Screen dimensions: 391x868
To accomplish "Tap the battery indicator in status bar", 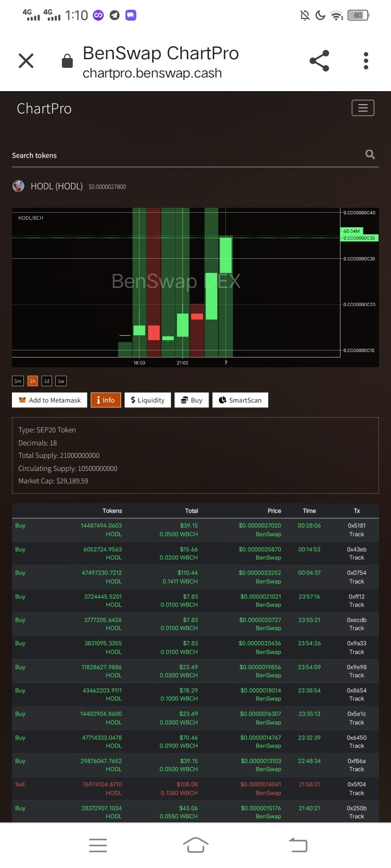I will (358, 15).
